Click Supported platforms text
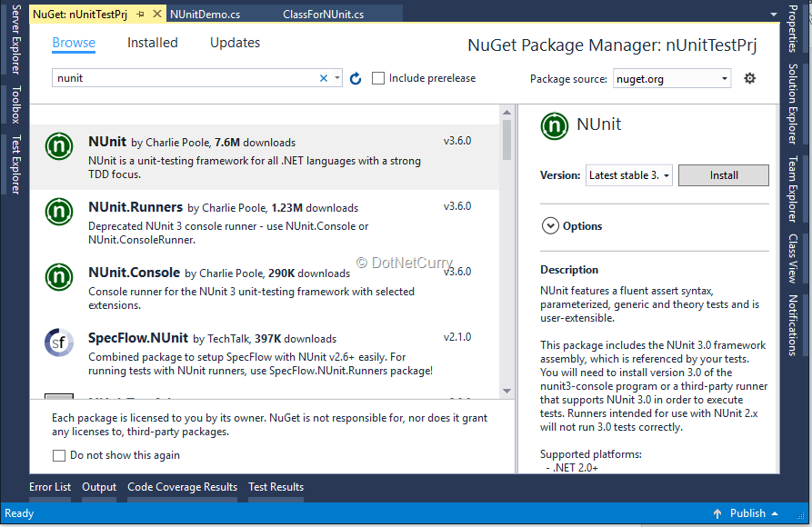The width and height of the screenshot is (812, 527). point(591,454)
